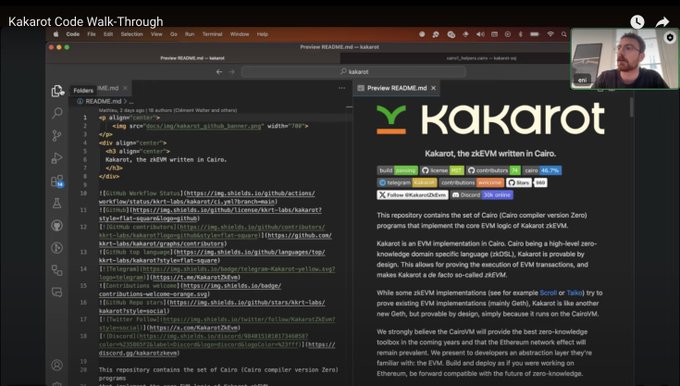Viewport: 680px width, 386px height.
Task: Expand the README.md breadcrumb chevron
Action: 126,101
